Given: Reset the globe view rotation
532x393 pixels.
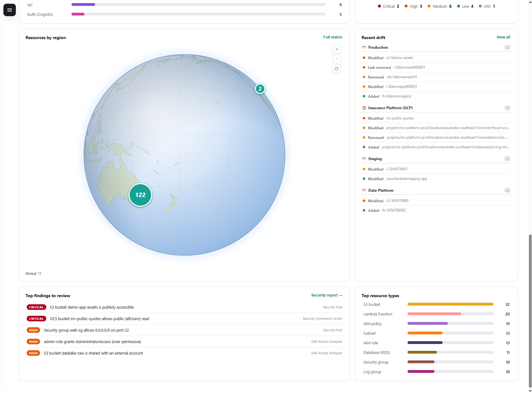Looking at the screenshot, I should point(337,69).
